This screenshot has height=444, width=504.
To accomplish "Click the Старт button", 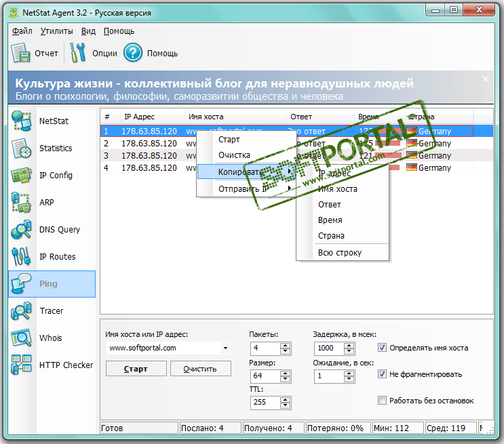I will pos(136,369).
